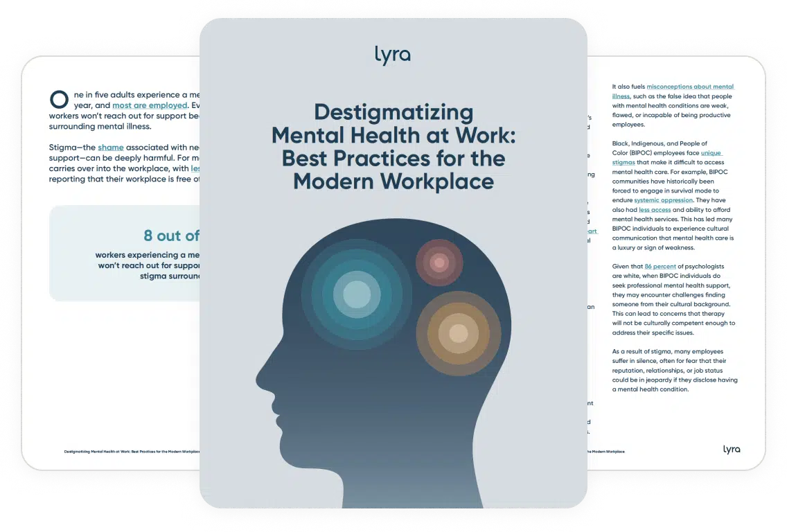The image size is (787, 532).
Task: Click the 'systemic oppression' link
Action: click(663, 200)
